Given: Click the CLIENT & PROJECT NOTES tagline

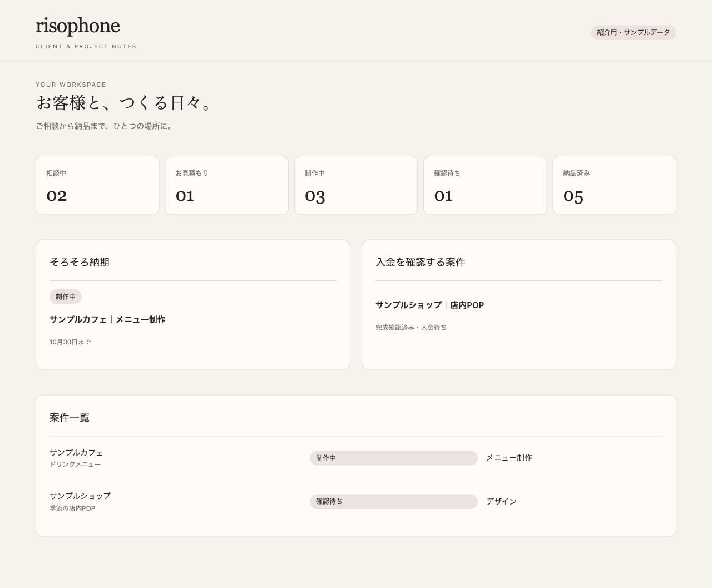Looking at the screenshot, I should tap(86, 47).
